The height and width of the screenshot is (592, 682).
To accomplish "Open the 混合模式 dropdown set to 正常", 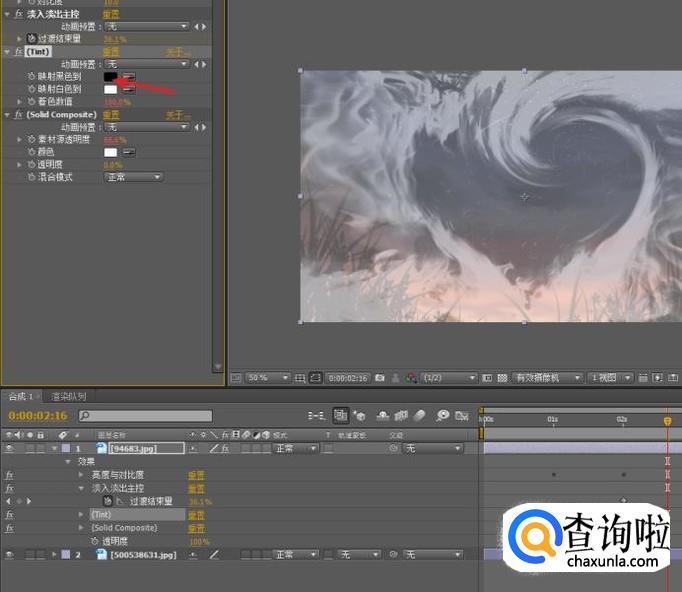I will (133, 177).
